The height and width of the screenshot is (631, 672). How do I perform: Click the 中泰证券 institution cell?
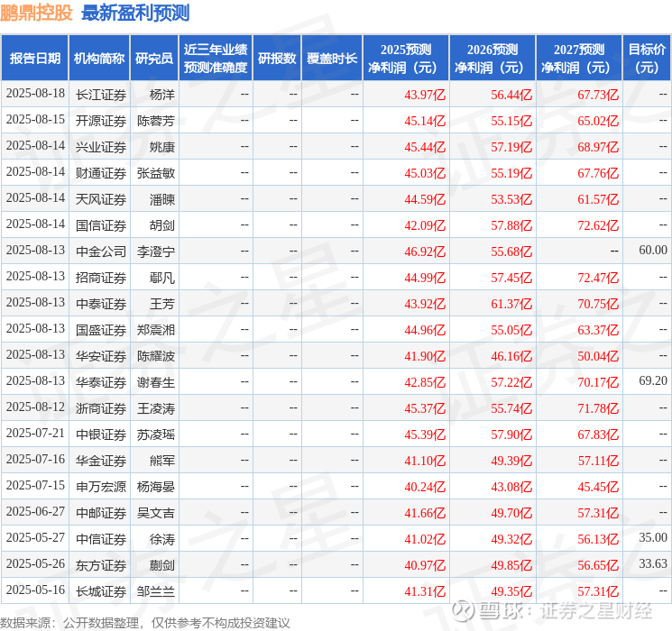pyautogui.click(x=101, y=304)
